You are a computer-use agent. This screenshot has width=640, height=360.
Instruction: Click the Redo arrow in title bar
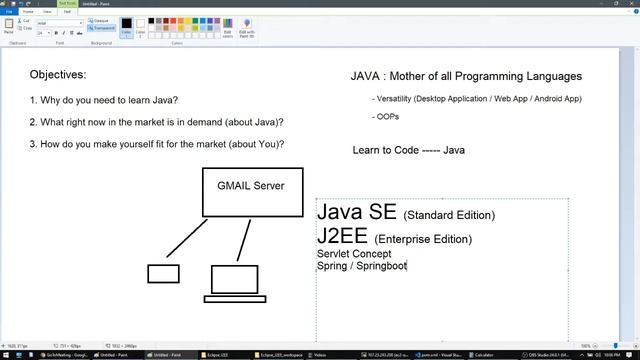tap(29, 4)
